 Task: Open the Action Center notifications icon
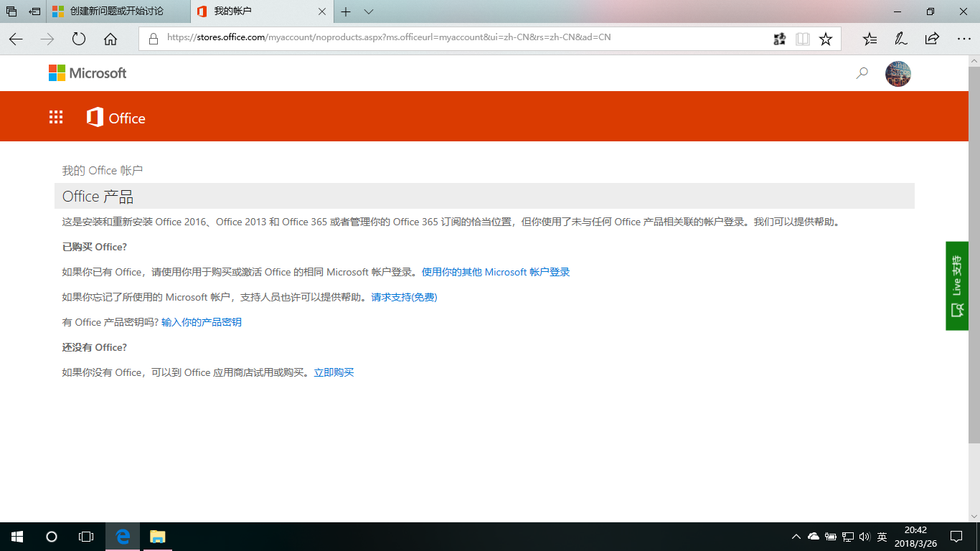956,537
